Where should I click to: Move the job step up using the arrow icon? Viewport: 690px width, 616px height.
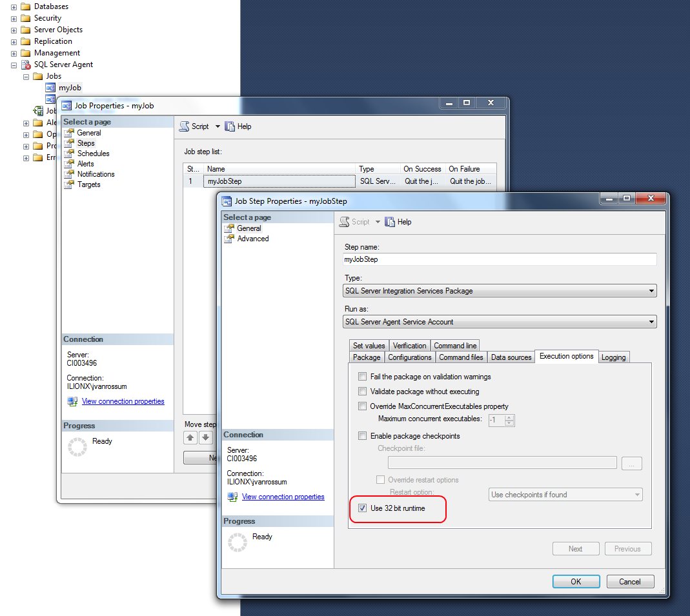click(190, 437)
